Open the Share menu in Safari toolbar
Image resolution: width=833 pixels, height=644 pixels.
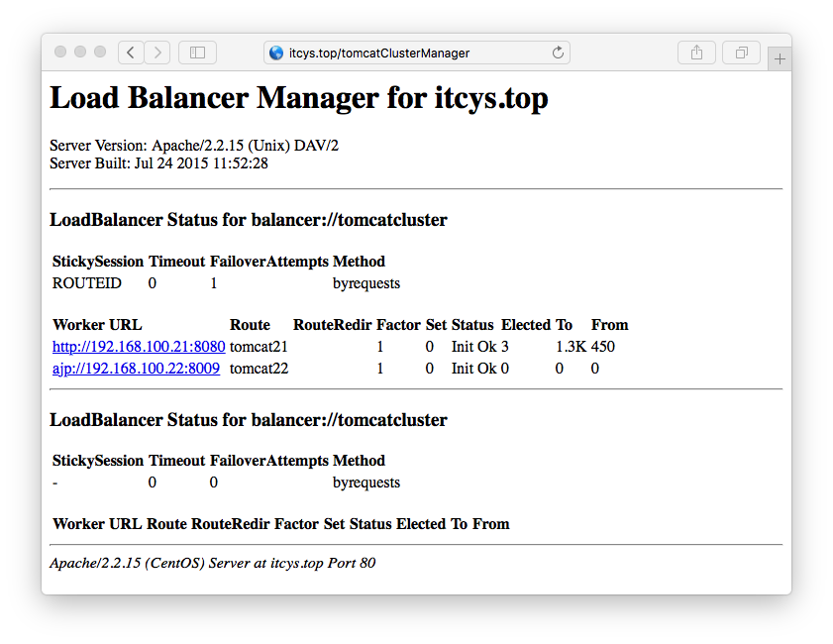pyautogui.click(x=696, y=53)
